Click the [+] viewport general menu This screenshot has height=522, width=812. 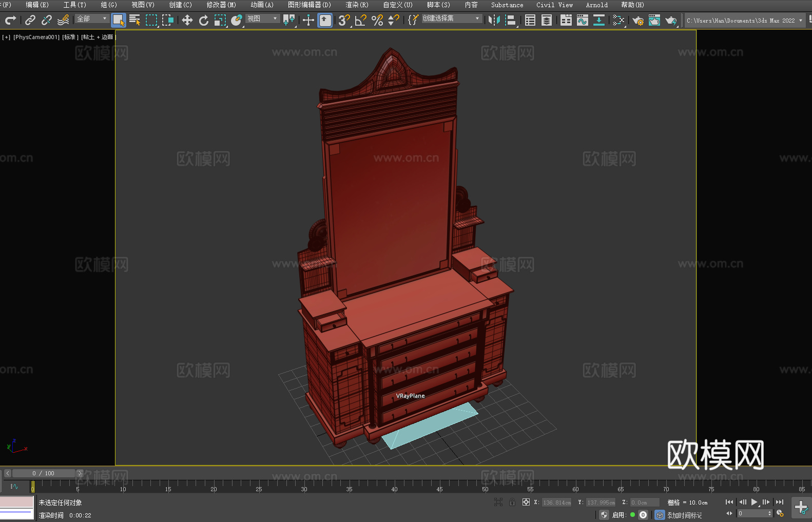coord(6,37)
